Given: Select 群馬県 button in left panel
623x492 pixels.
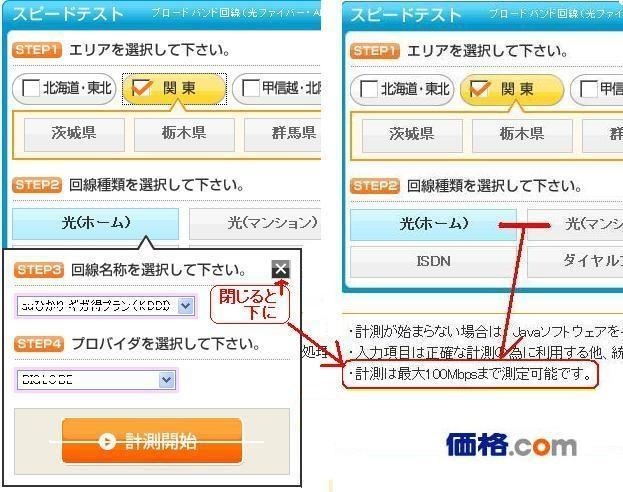Looking at the screenshot, I should coord(282,135).
